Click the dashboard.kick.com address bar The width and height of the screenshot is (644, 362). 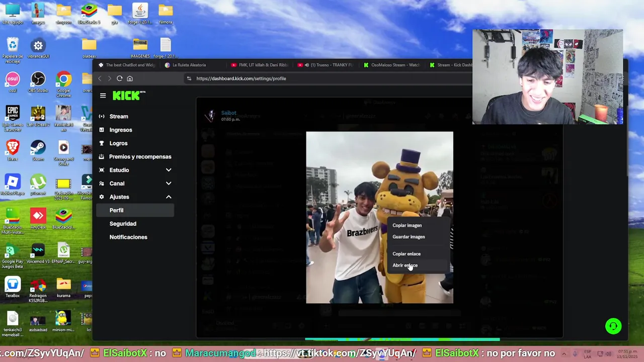click(x=241, y=78)
